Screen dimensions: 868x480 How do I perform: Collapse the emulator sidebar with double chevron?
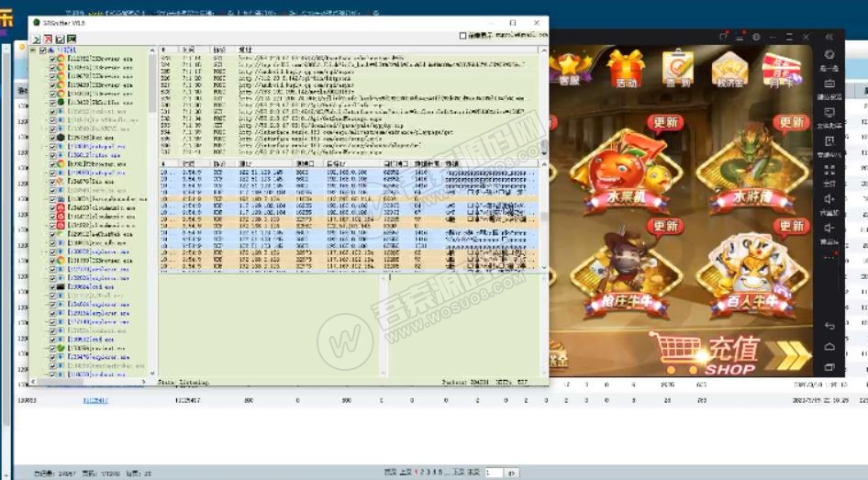point(829,36)
